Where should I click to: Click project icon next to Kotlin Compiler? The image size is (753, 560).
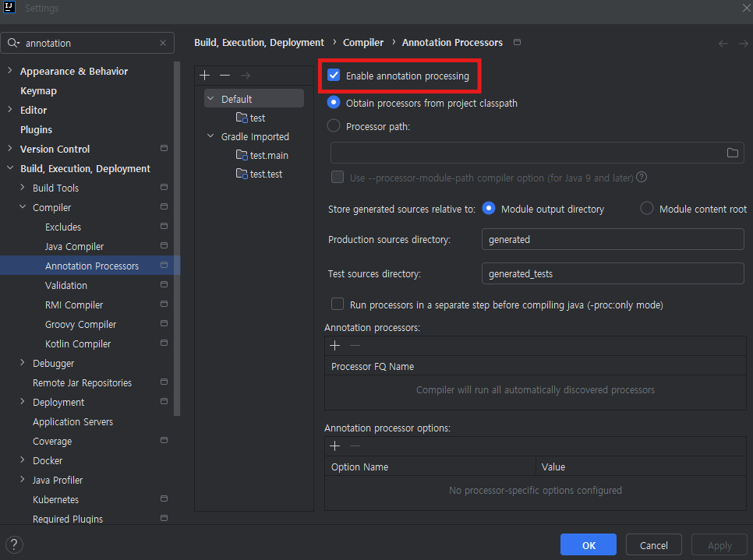pyautogui.click(x=164, y=343)
